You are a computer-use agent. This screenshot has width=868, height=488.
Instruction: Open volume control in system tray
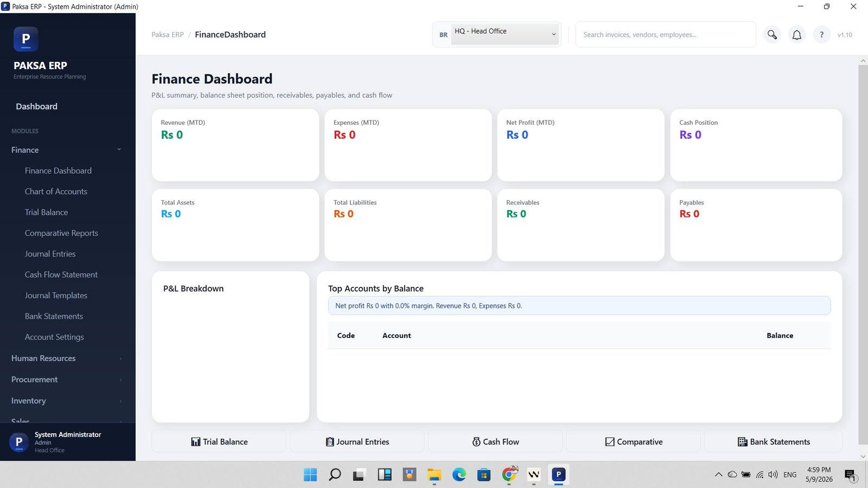tap(773, 474)
